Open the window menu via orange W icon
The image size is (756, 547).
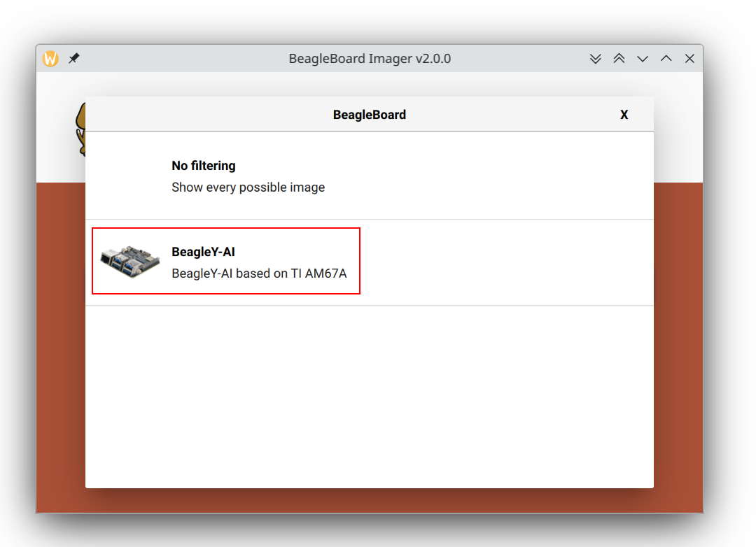[x=49, y=59]
